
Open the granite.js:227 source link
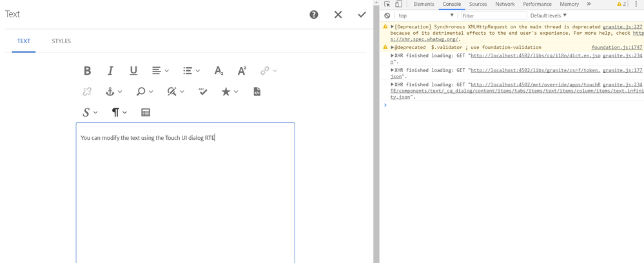pyautogui.click(x=623, y=26)
